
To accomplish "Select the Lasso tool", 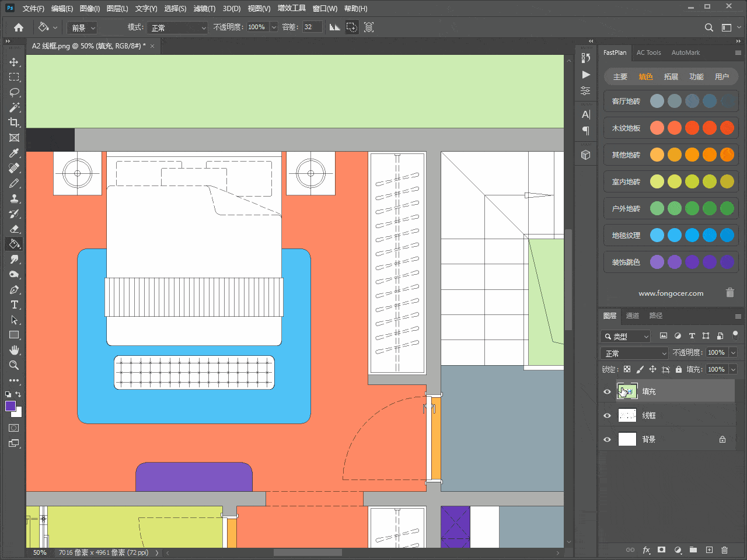I will point(14,92).
